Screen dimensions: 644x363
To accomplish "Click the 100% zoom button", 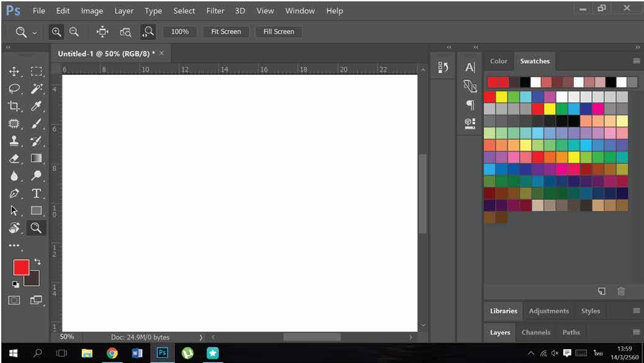I will (x=179, y=32).
